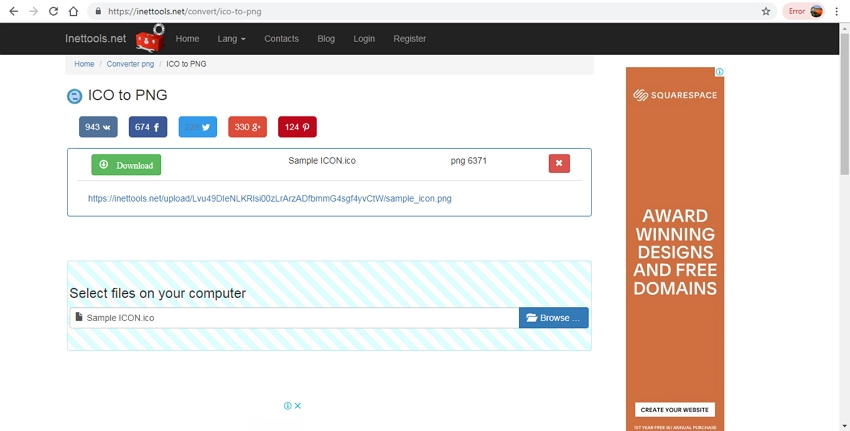Click the selected file name field
Viewport: 850px width, 431px height.
point(294,318)
